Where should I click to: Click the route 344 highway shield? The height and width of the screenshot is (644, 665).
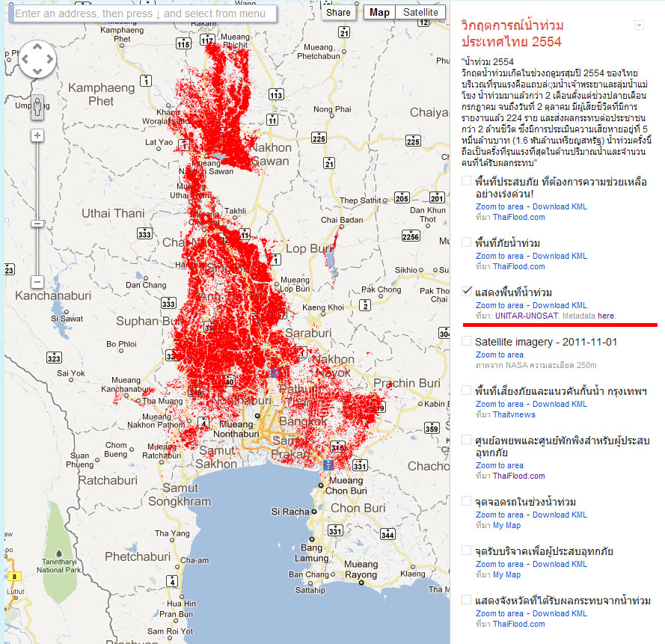387,534
